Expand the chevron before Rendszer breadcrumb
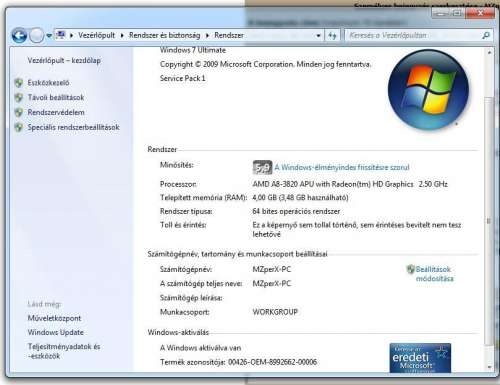 [x=207, y=35]
